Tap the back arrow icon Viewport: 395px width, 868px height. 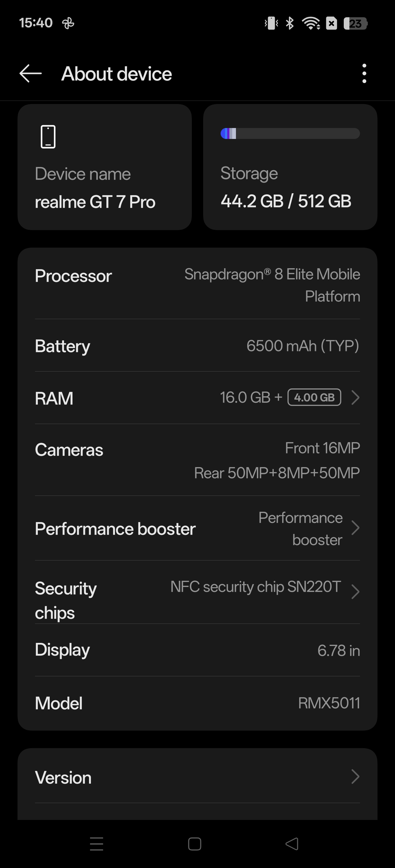click(x=30, y=73)
